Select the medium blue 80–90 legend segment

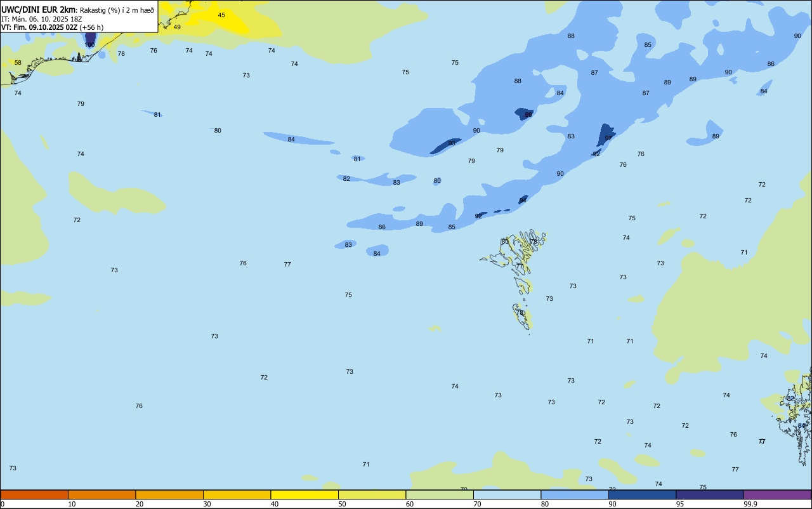tap(575, 494)
